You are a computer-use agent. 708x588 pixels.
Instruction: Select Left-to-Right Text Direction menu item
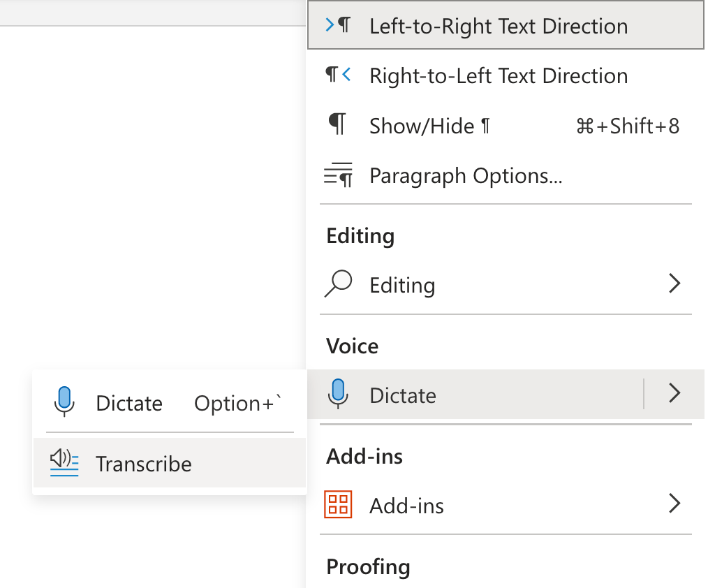pos(499,27)
